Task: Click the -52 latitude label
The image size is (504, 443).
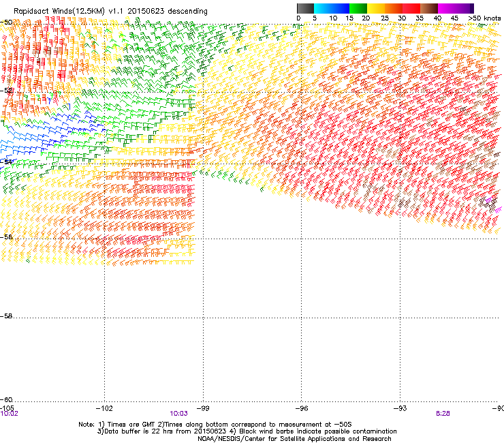Action: point(6,91)
